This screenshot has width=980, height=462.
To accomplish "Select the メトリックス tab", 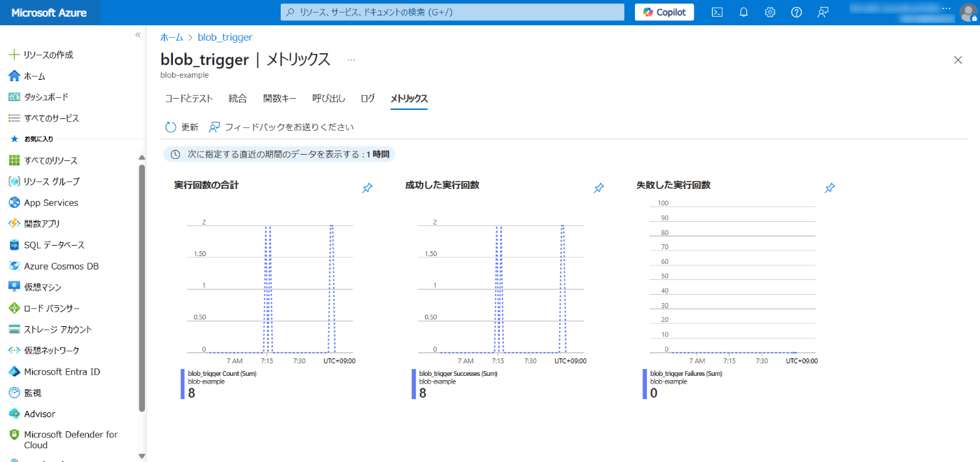I will [409, 99].
